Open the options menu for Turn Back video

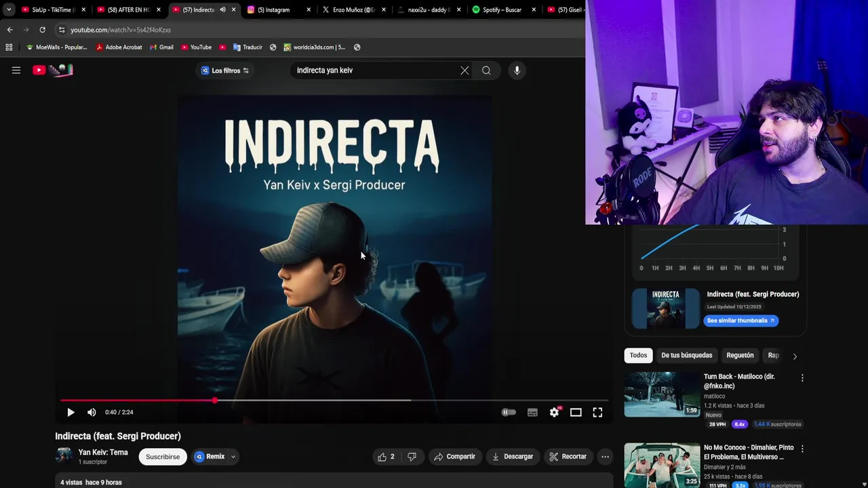tap(802, 378)
